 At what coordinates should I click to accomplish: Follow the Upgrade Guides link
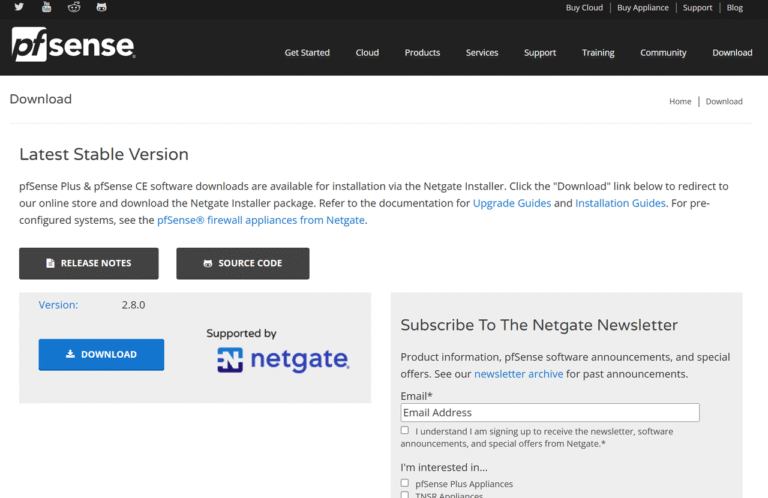click(511, 203)
